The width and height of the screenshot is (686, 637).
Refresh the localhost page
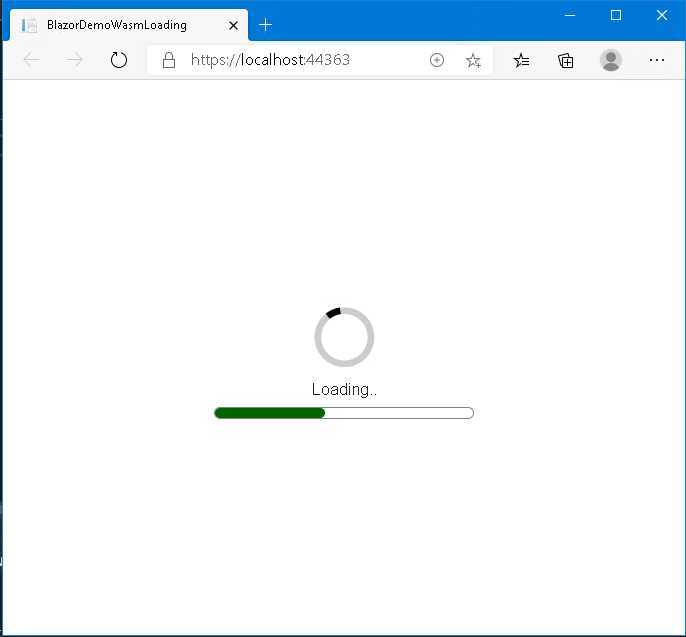click(x=119, y=60)
